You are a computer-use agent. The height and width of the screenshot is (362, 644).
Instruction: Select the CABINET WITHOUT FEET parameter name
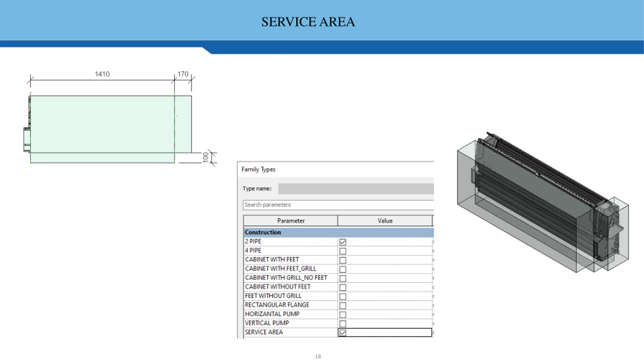[278, 287]
